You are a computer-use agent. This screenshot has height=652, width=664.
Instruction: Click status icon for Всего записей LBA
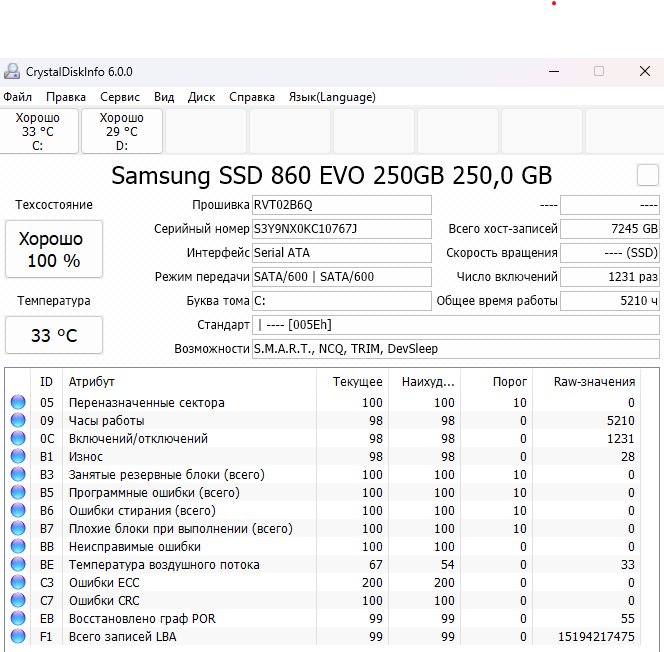[18, 637]
